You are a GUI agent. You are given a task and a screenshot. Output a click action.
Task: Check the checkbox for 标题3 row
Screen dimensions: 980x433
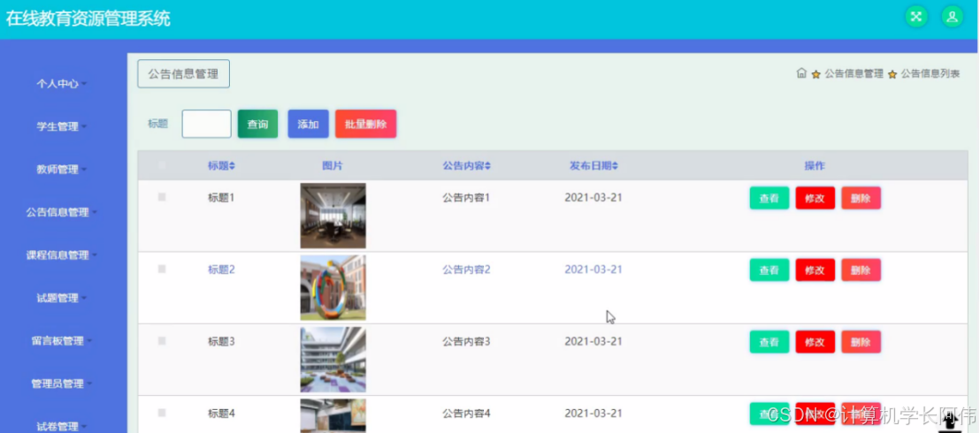162,340
